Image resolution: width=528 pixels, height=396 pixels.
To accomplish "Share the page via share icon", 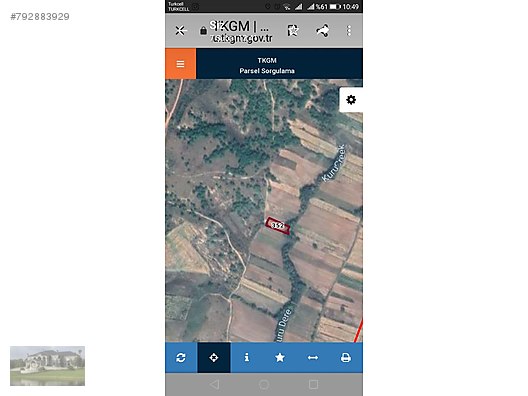I will point(323,31).
